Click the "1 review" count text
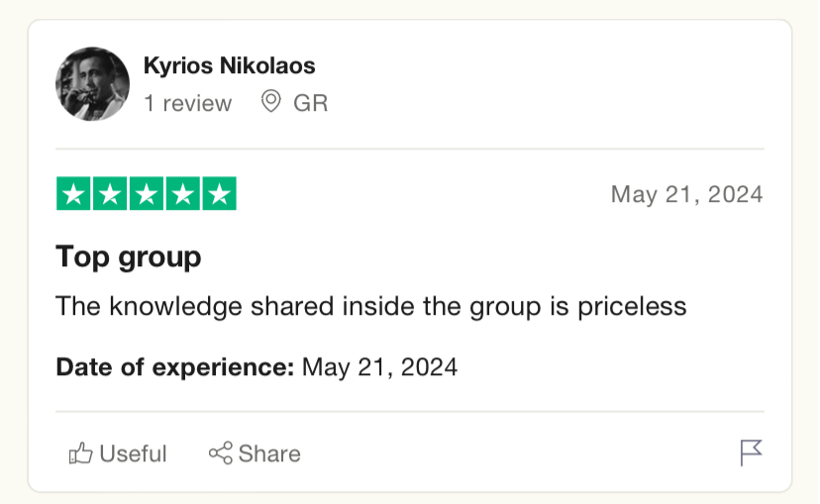The width and height of the screenshot is (820, 504). click(x=188, y=103)
